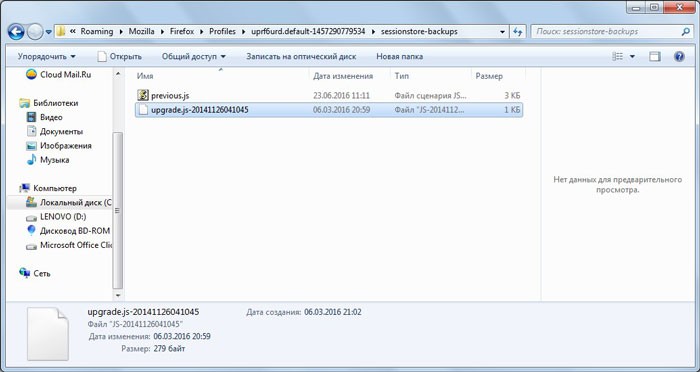Select the upgrade.js-20141126041045 file row
This screenshot has width=700, height=372.
[x=329, y=110]
